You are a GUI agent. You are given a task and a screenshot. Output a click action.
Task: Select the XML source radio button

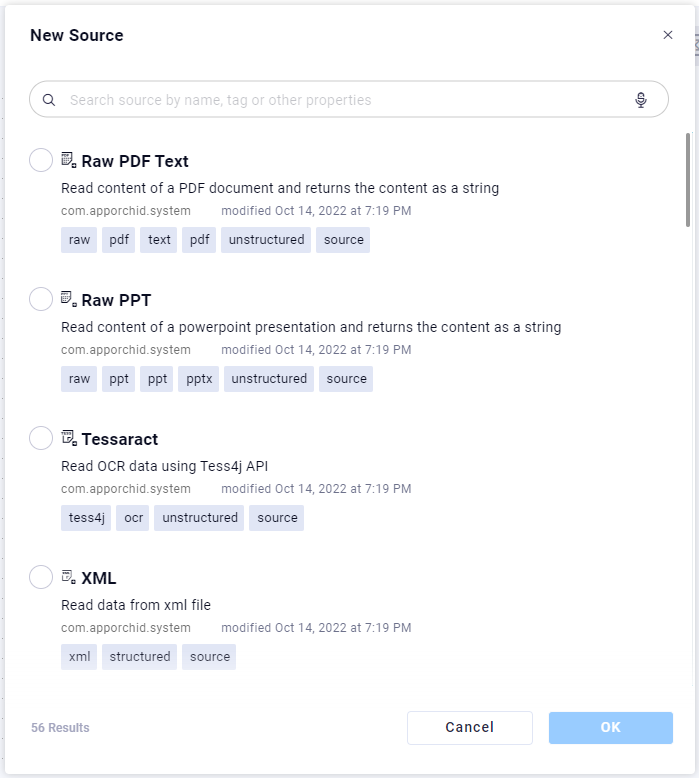pyautogui.click(x=41, y=577)
